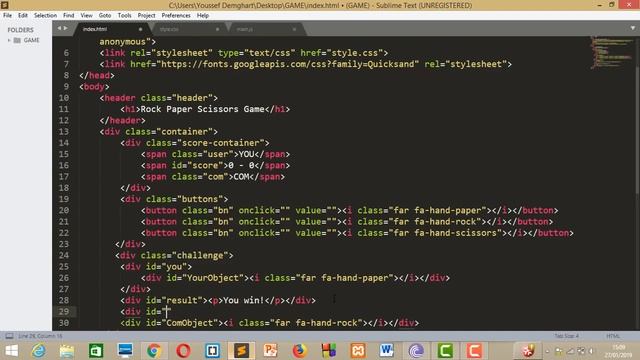The width and height of the screenshot is (640, 360).
Task: Place cursor on line 29 in gutter
Action: 64,312
